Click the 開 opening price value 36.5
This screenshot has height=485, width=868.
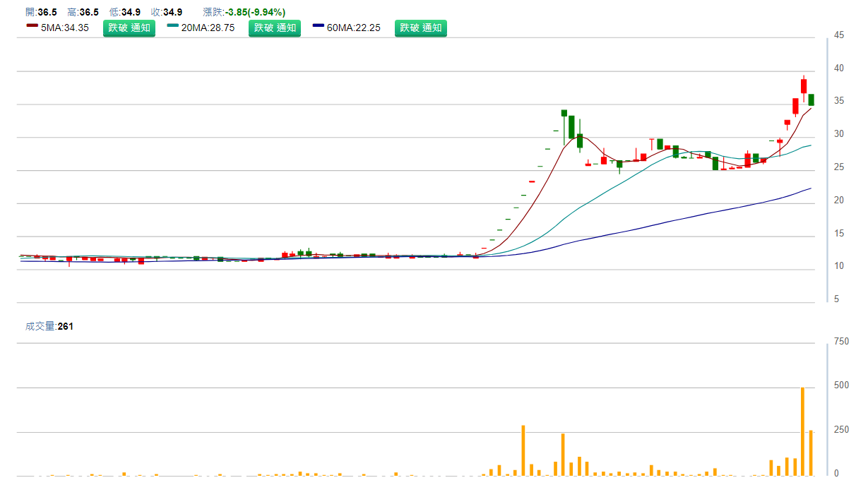(x=47, y=12)
